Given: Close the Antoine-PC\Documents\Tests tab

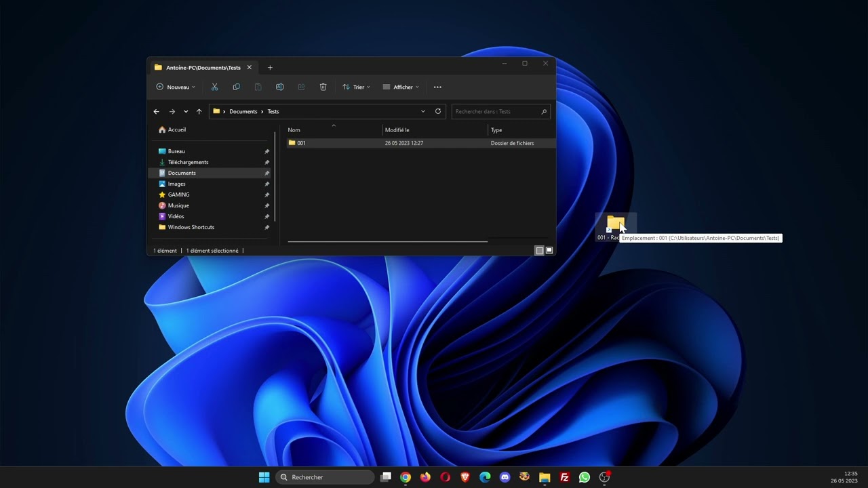Looking at the screenshot, I should pyautogui.click(x=249, y=68).
